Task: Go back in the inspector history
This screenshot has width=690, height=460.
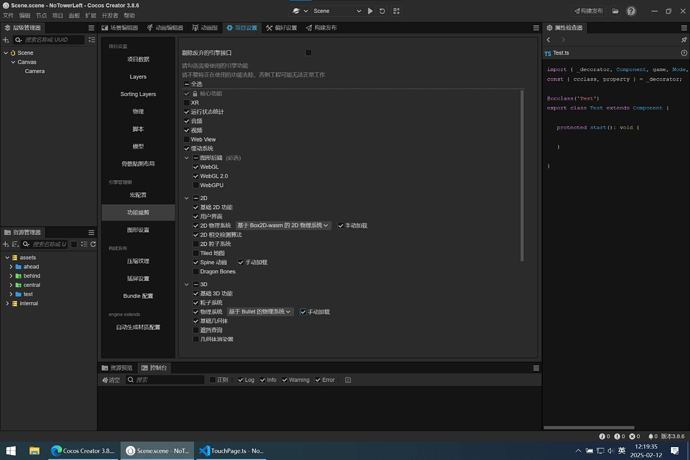Action: point(549,40)
